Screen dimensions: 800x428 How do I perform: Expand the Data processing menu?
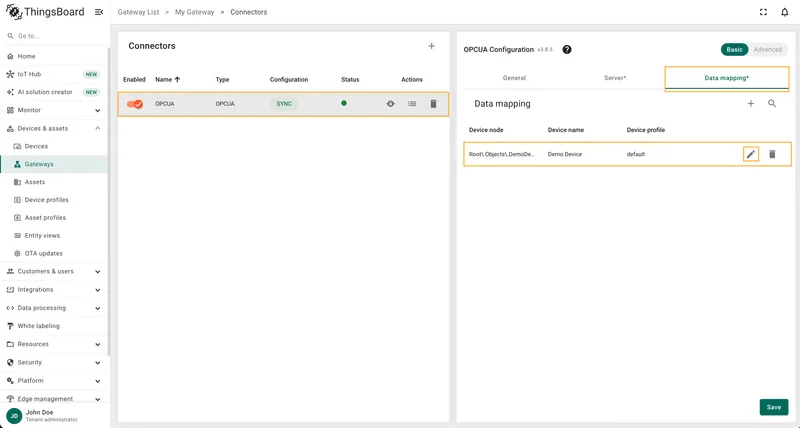point(97,308)
